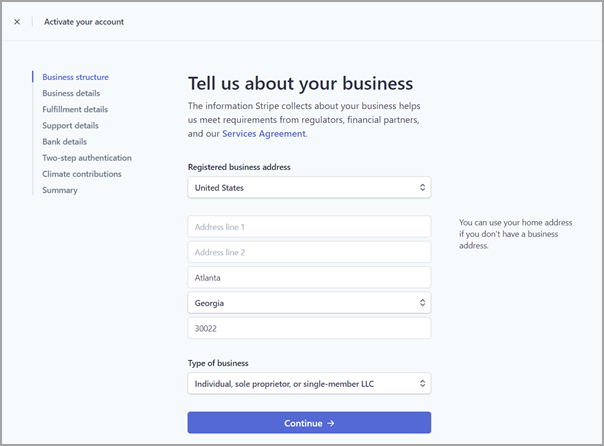The image size is (604, 446).
Task: Go to Summary step
Action: [60, 190]
